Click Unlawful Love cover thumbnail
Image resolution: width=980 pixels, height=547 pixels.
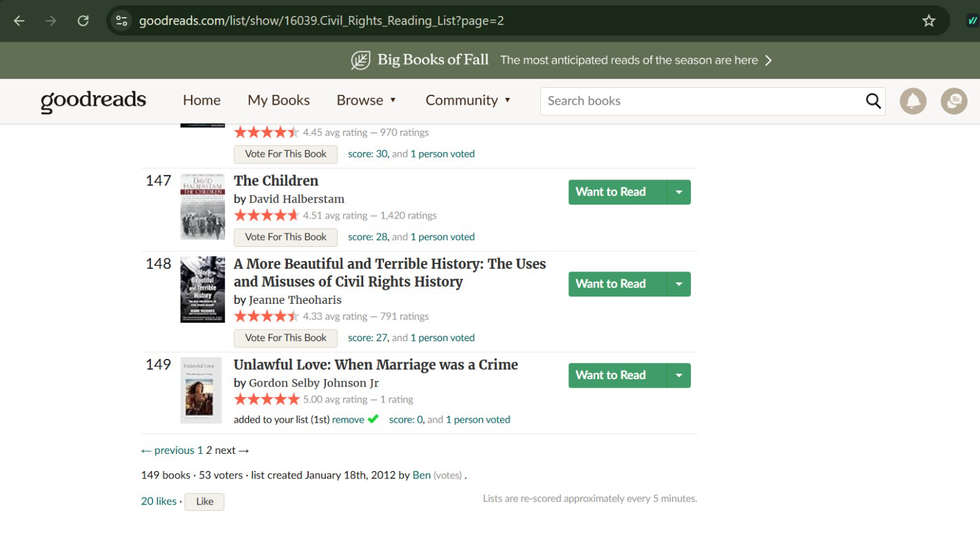coord(201,390)
